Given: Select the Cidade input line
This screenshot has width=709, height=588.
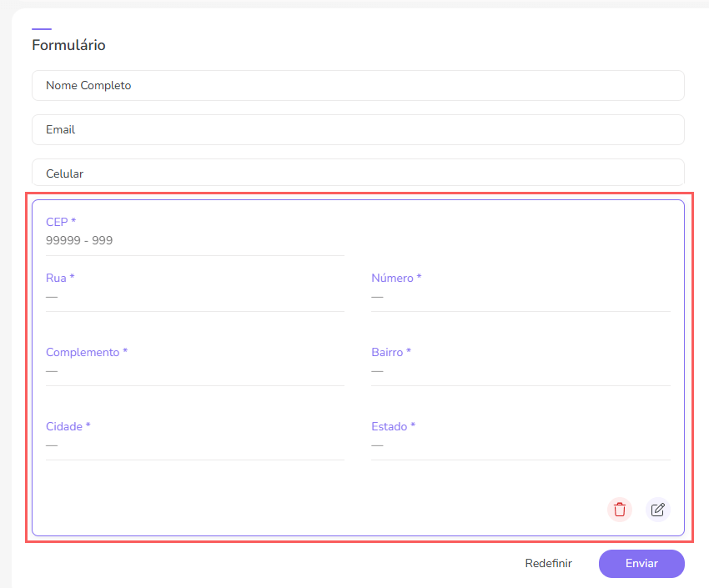Looking at the screenshot, I should 194,445.
